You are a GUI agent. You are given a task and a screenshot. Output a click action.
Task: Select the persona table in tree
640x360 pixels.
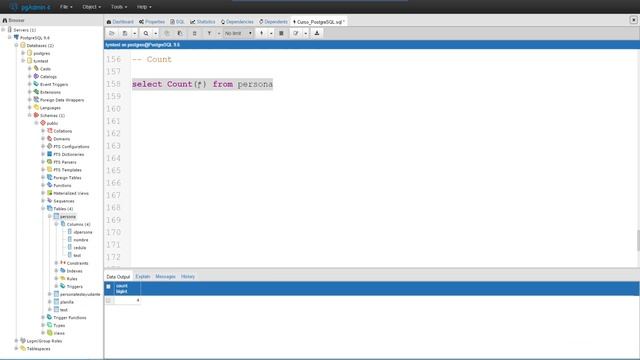[68, 216]
